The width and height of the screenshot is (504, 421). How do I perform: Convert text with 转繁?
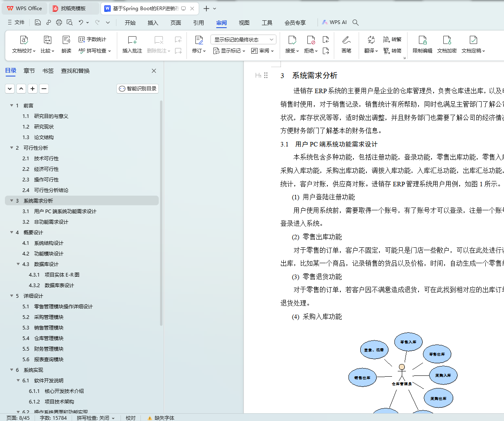(x=392, y=39)
